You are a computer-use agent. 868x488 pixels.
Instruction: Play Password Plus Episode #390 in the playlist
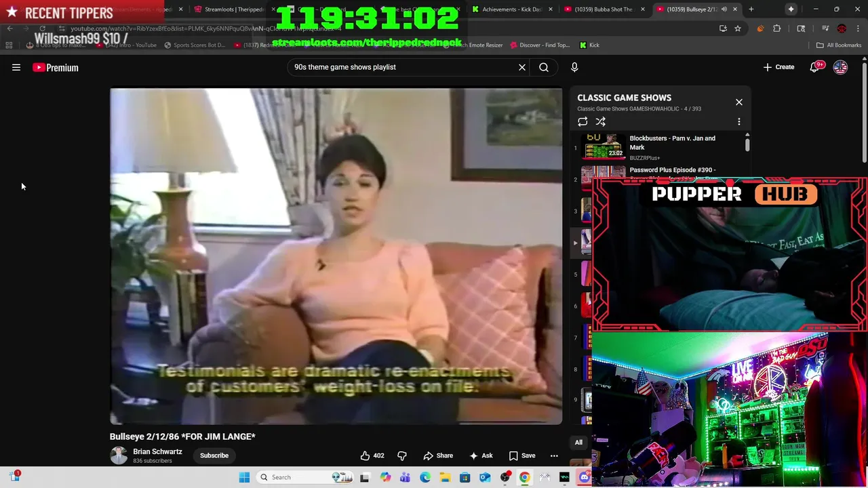672,170
